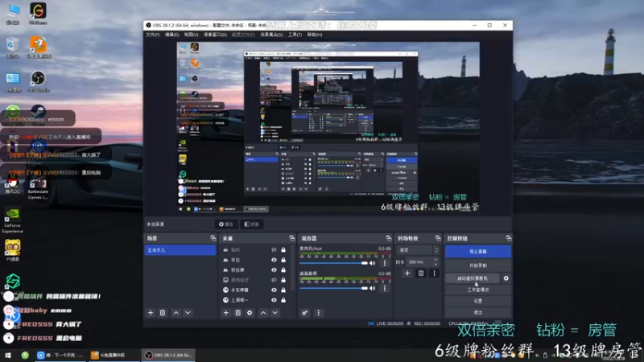Viewport: 644px width, 362px height.
Task: Adjust 麦克风/Aux volume slider
Action: tap(333, 263)
